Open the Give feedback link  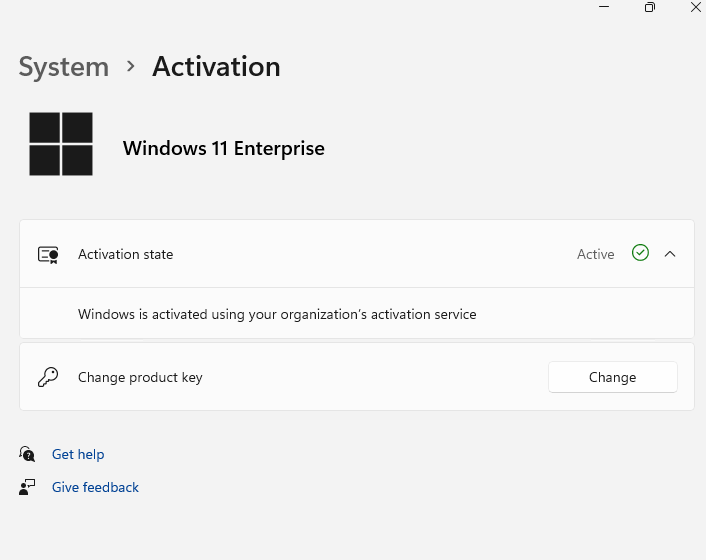pyautogui.click(x=95, y=487)
